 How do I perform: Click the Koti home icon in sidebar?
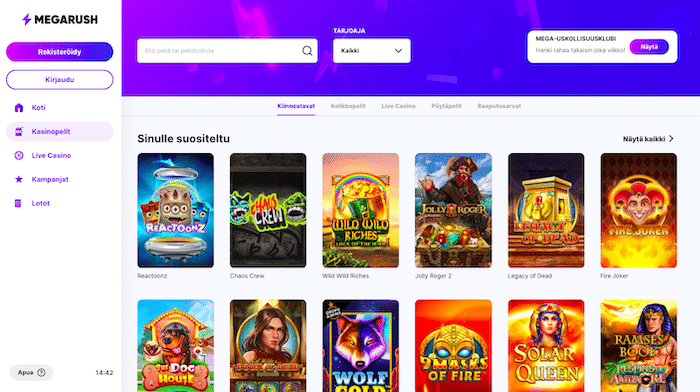[19, 108]
